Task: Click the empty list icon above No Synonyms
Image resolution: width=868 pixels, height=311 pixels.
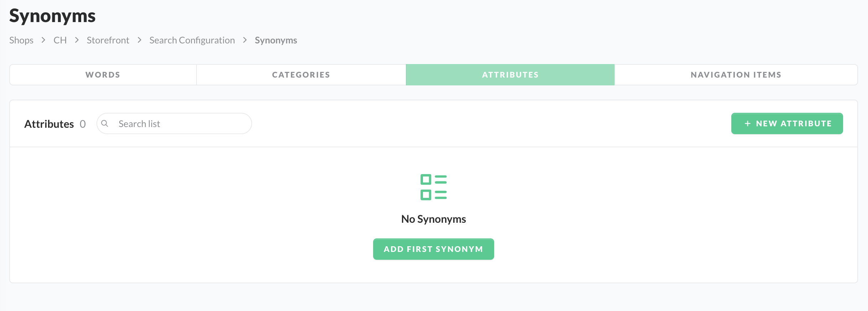Action: (x=433, y=187)
